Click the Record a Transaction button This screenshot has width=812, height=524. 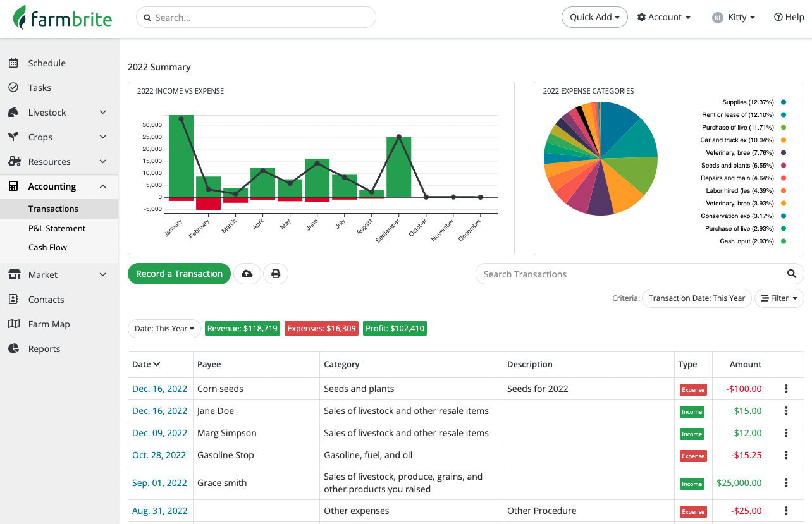(x=179, y=274)
